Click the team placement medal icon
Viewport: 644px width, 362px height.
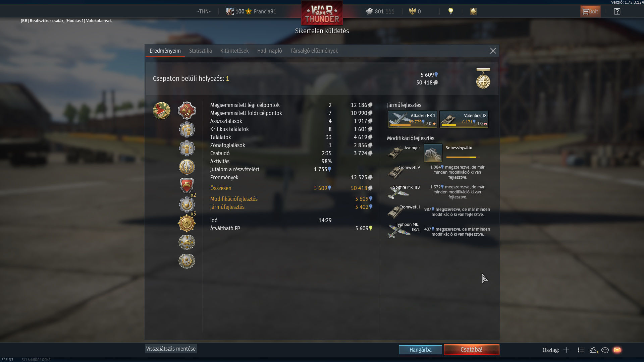(x=483, y=78)
